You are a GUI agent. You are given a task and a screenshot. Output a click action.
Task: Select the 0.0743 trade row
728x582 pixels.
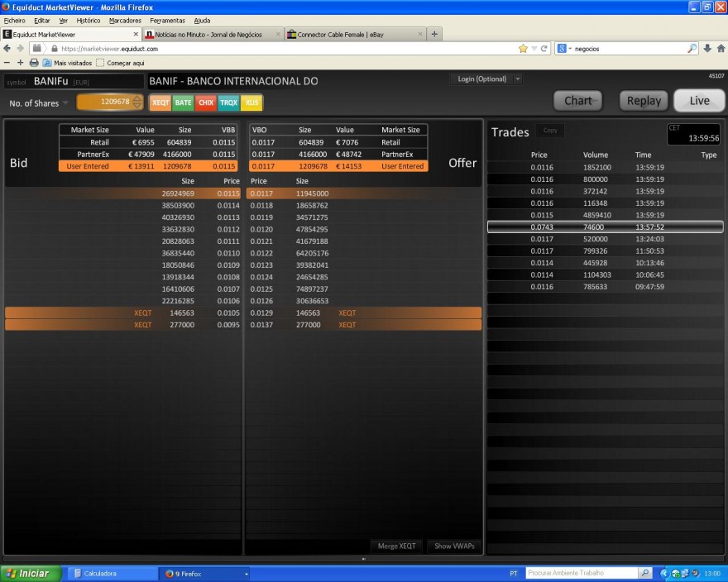pyautogui.click(x=605, y=227)
